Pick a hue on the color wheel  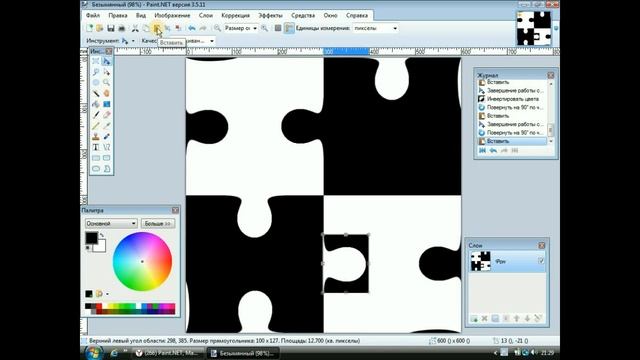click(142, 262)
